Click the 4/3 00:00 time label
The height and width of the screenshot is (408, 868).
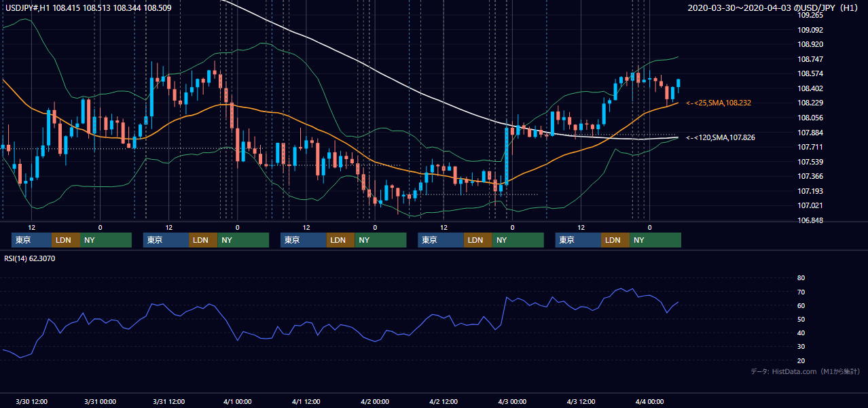click(512, 401)
